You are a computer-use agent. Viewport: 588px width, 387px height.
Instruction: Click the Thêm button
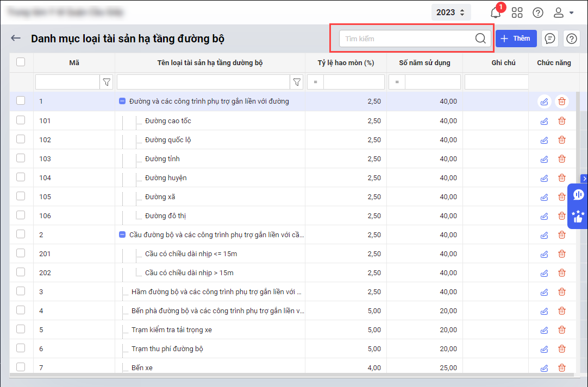516,39
